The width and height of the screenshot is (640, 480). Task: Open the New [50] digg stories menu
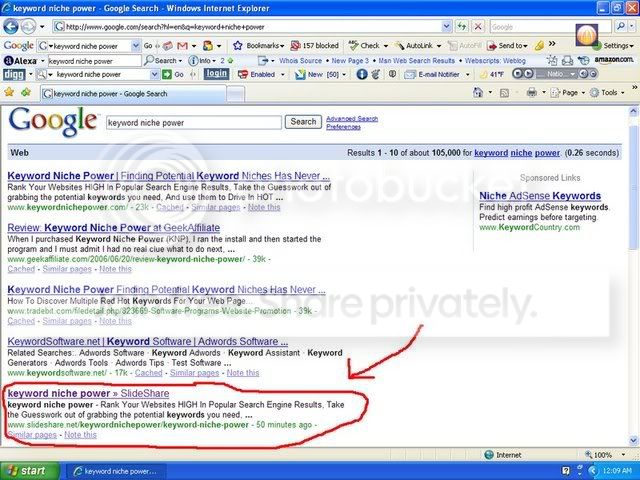point(321,74)
